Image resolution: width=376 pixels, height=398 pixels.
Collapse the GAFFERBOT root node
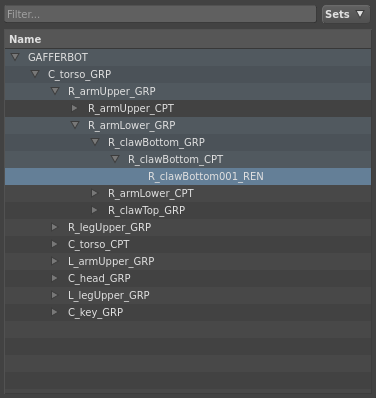15,57
